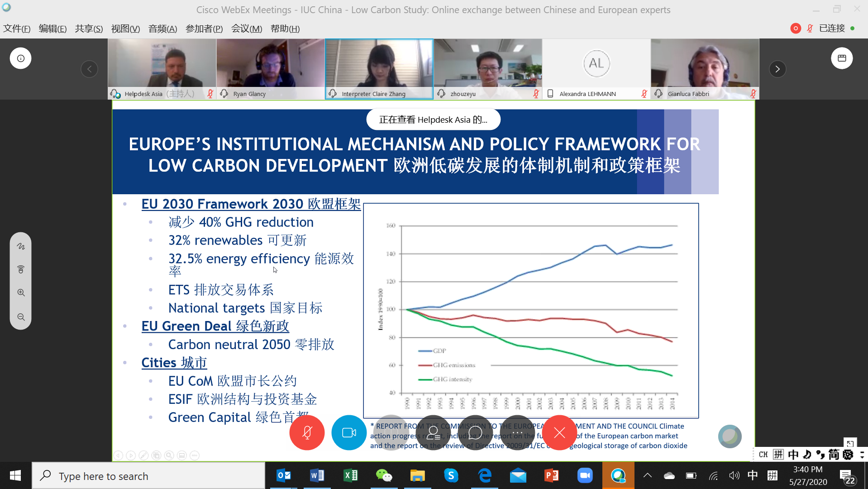Click the zoom out magnifier icon
The width and height of the screenshot is (868, 489).
click(x=21, y=317)
